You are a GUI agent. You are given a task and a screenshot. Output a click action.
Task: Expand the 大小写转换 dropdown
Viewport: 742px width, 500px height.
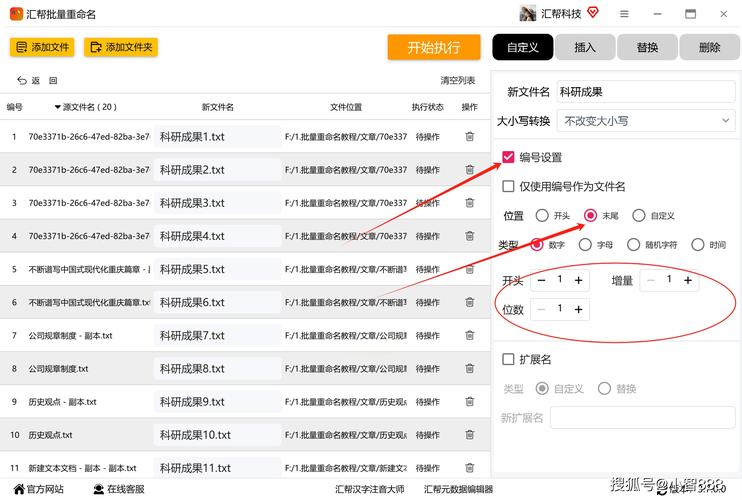click(x=645, y=120)
